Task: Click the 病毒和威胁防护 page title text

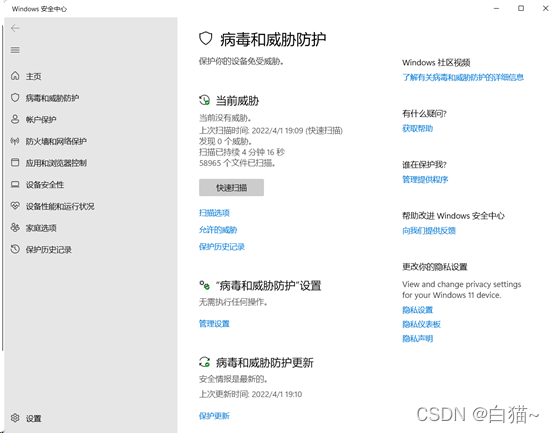Action: 273,39
